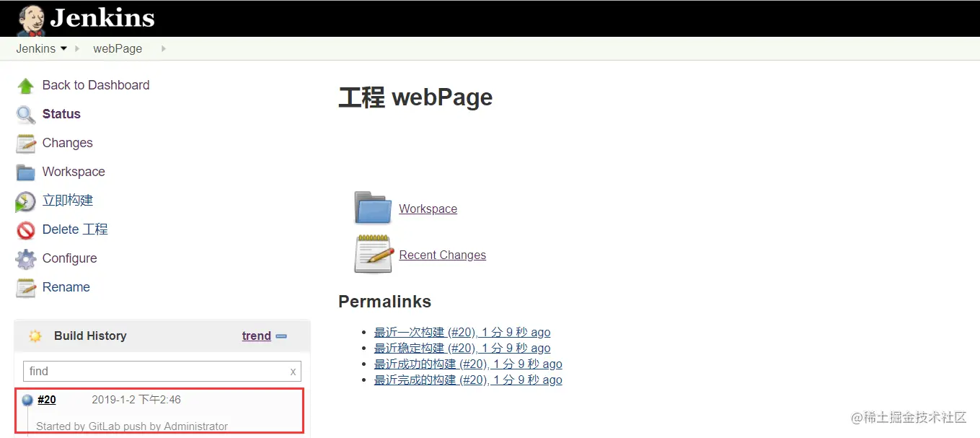Open 最近稳定构建 (#20) permalink
Screen dimensions: 980x438
tap(462, 349)
